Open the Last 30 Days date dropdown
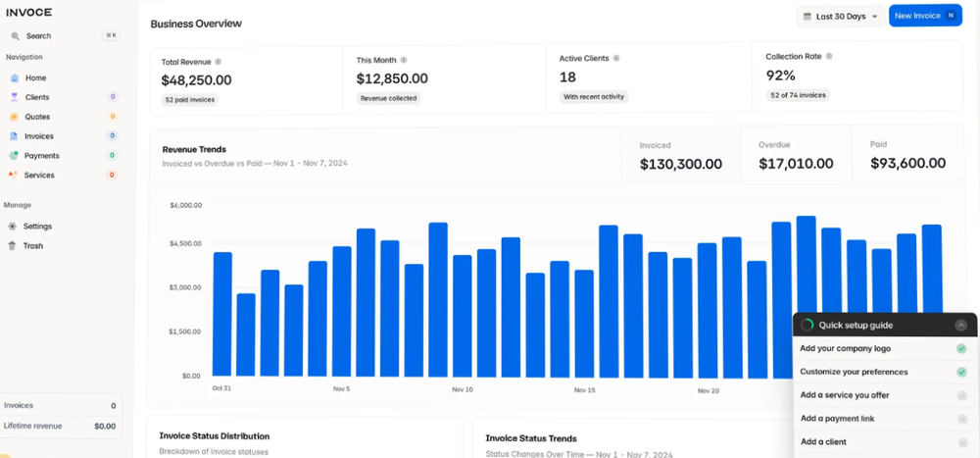Viewport: 980px width, 458px height. (x=840, y=17)
